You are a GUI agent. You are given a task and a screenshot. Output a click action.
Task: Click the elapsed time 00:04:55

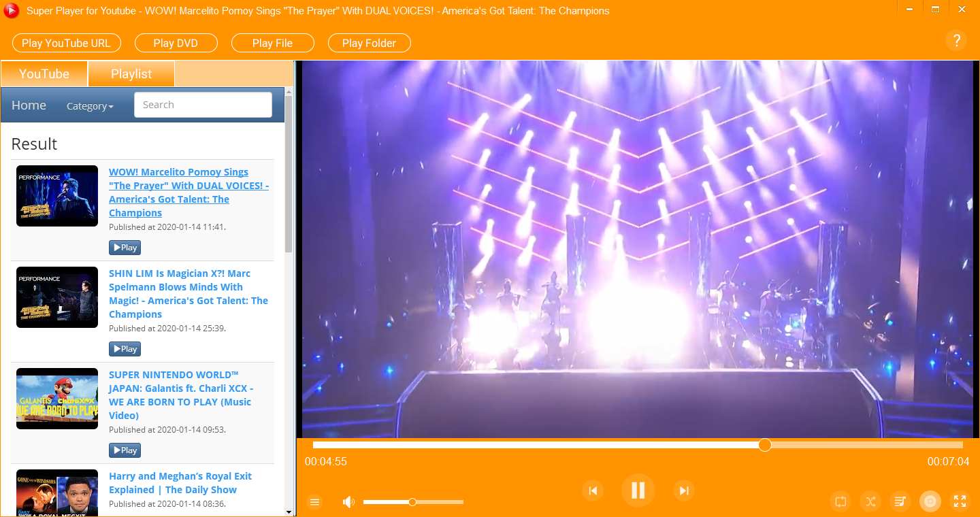(326, 461)
